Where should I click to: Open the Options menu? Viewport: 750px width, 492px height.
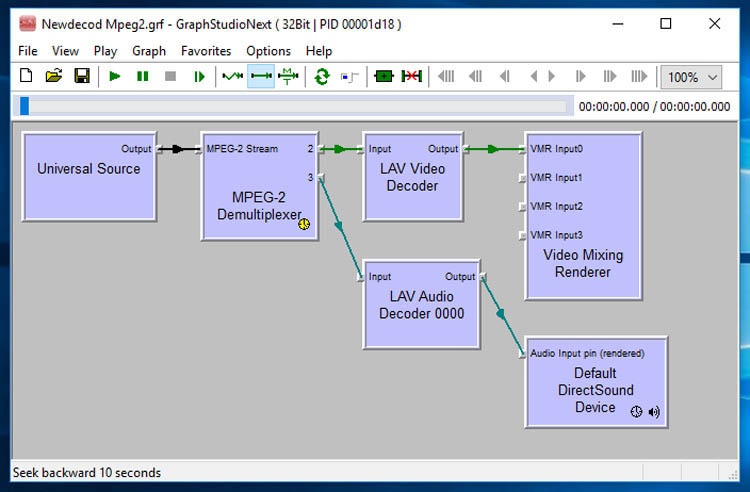(x=268, y=51)
